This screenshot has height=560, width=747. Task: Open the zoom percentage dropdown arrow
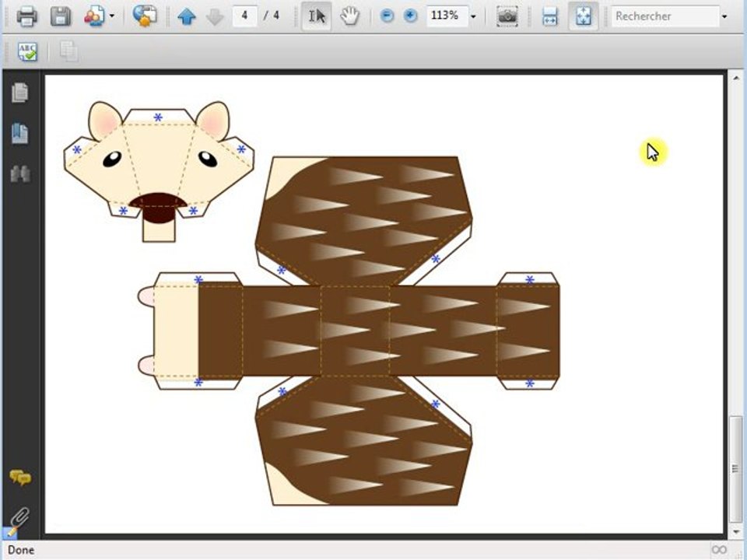point(473,16)
